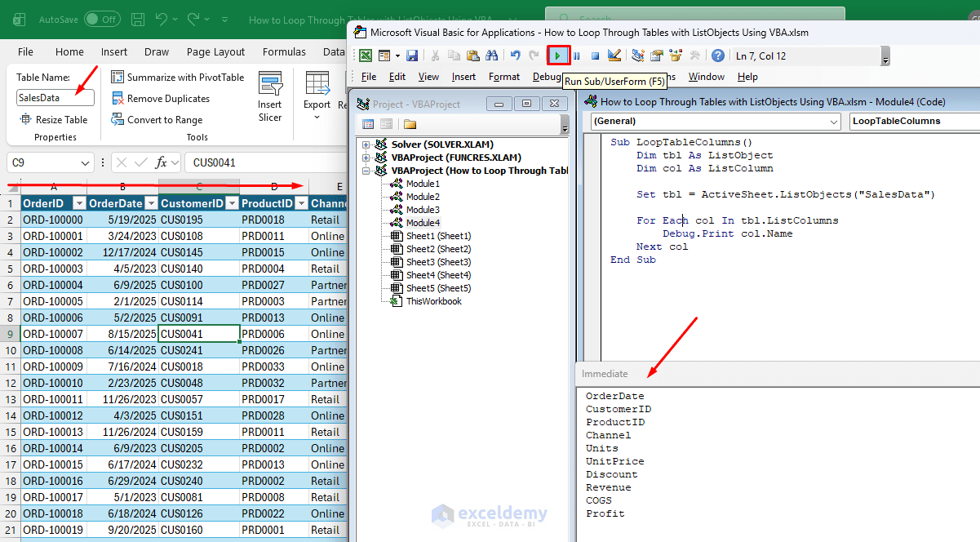Open the Help menu in the VBA editor
Image resolution: width=980 pixels, height=542 pixels.
747,77
